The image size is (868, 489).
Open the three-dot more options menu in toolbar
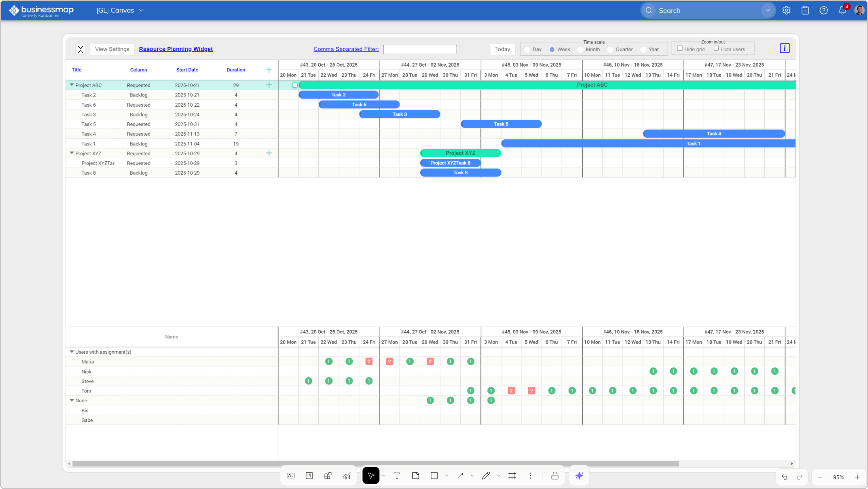[x=530, y=475]
